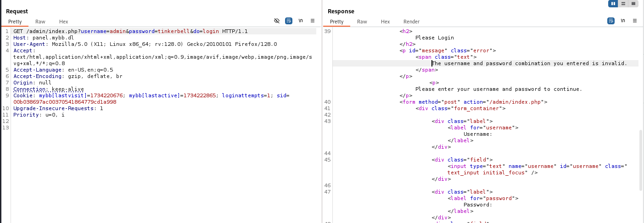Click the 'Upgrade-Insecure-Requests: 1' line
Screen dimensions: 644x223
58,108
